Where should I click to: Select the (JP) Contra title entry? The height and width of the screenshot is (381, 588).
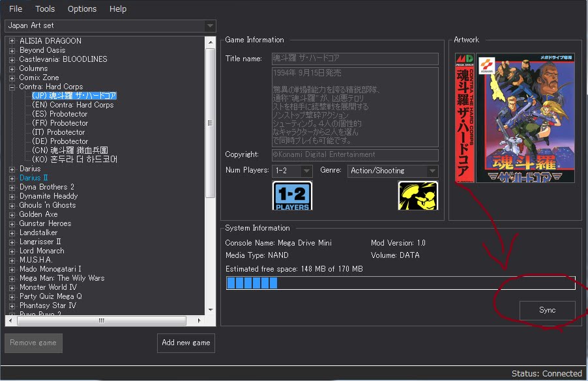(74, 96)
